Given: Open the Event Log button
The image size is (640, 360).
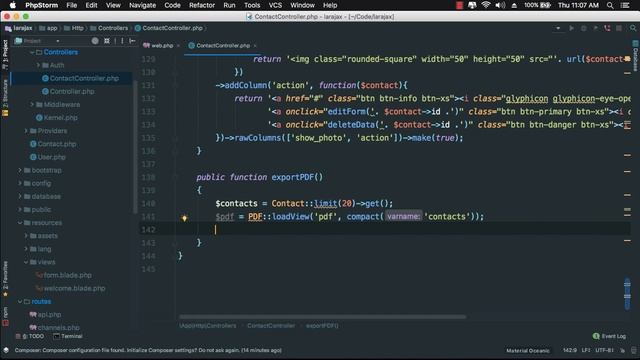Looking at the screenshot, I should 609,336.
